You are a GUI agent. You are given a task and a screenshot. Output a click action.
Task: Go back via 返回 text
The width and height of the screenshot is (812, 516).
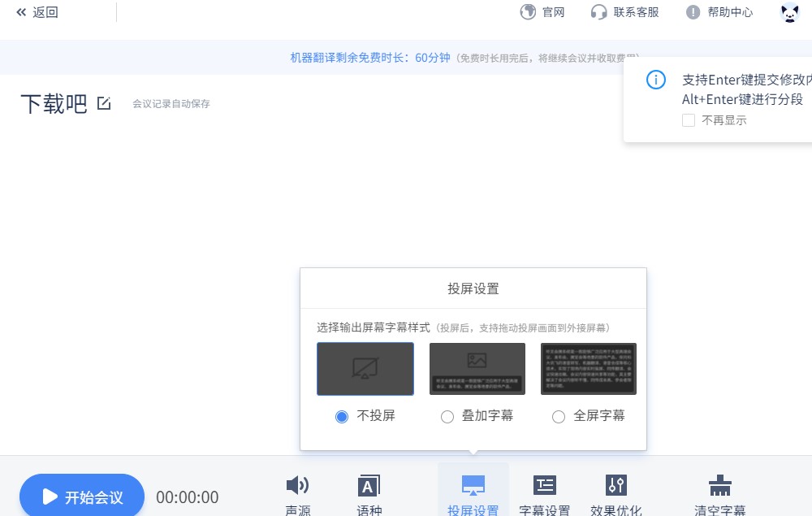[x=45, y=12]
